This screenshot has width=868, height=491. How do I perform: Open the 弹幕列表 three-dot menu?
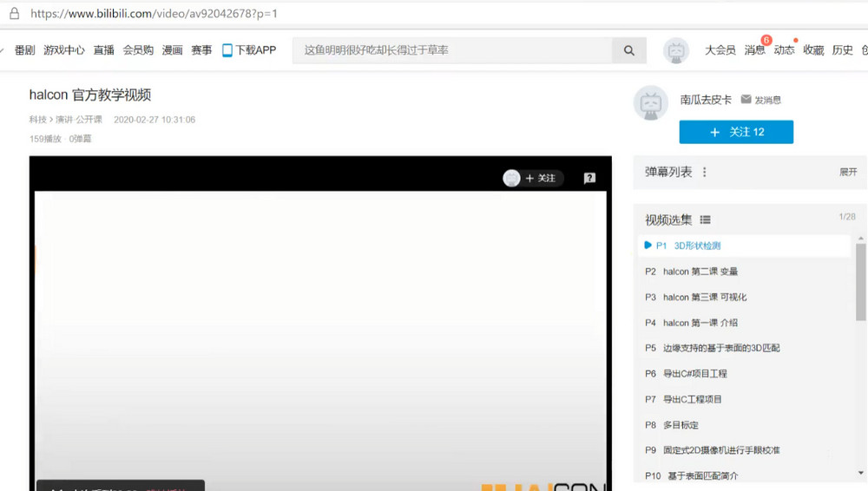[x=704, y=172]
